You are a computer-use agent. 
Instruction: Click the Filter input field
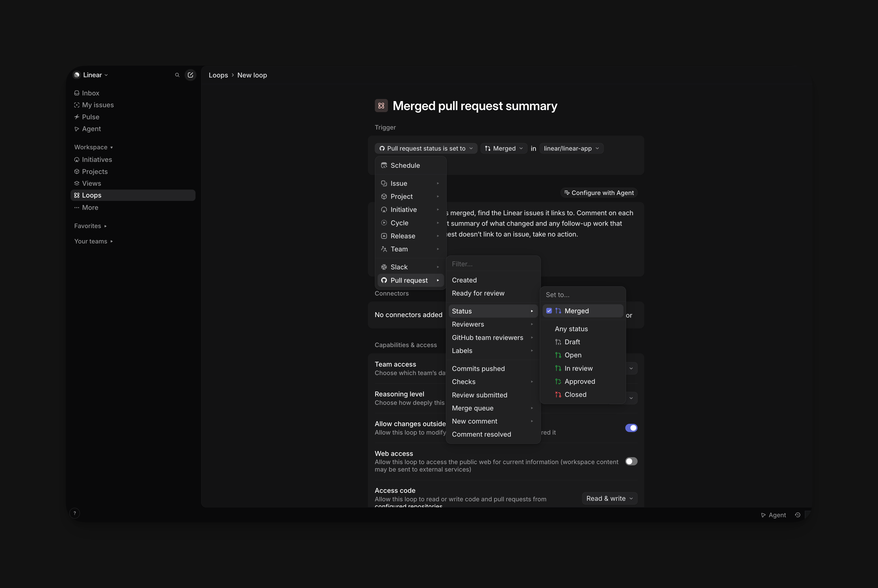tap(493, 264)
